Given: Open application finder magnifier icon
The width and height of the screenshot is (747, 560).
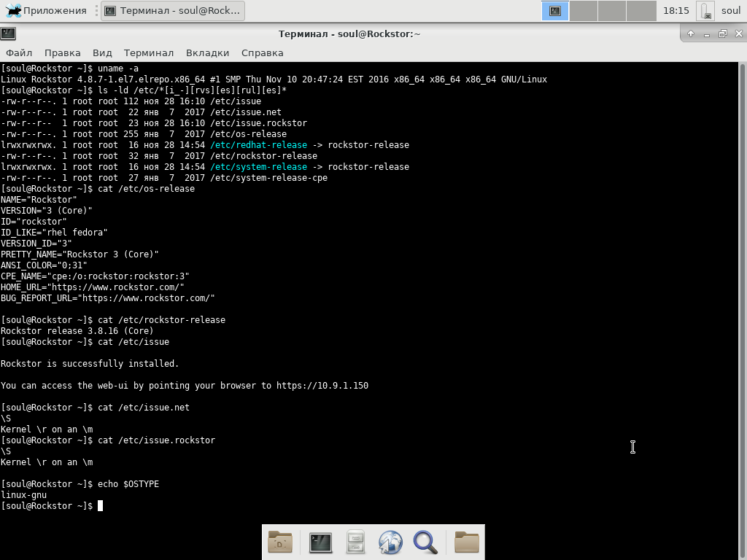Looking at the screenshot, I should click(425, 542).
